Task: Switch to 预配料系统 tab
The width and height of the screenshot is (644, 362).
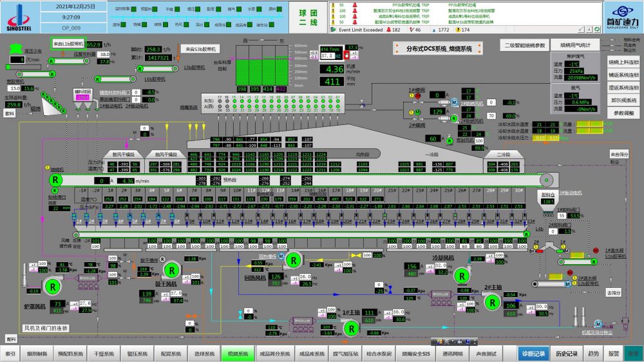Action: pos(71,354)
